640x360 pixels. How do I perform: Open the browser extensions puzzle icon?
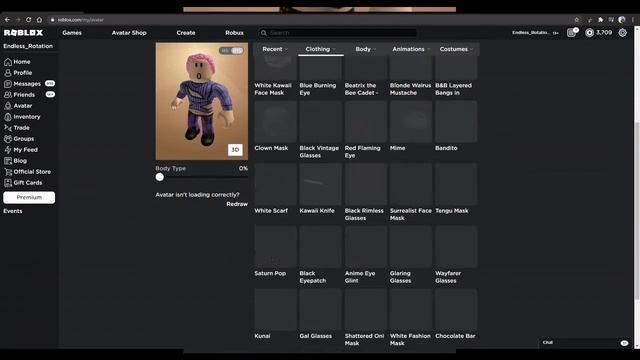tap(600, 20)
